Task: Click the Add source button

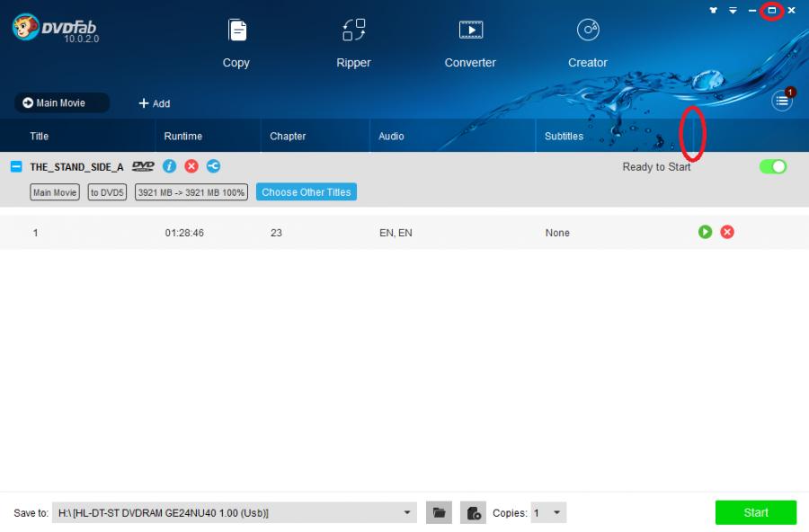Action: click(154, 103)
